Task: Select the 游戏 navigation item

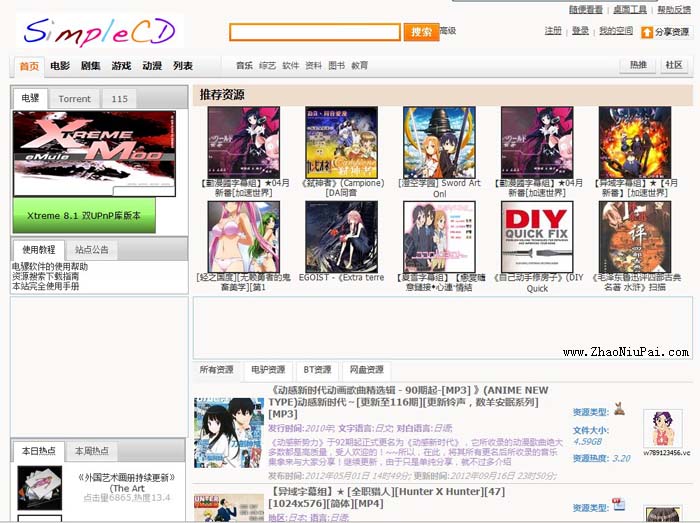Action: point(121,66)
